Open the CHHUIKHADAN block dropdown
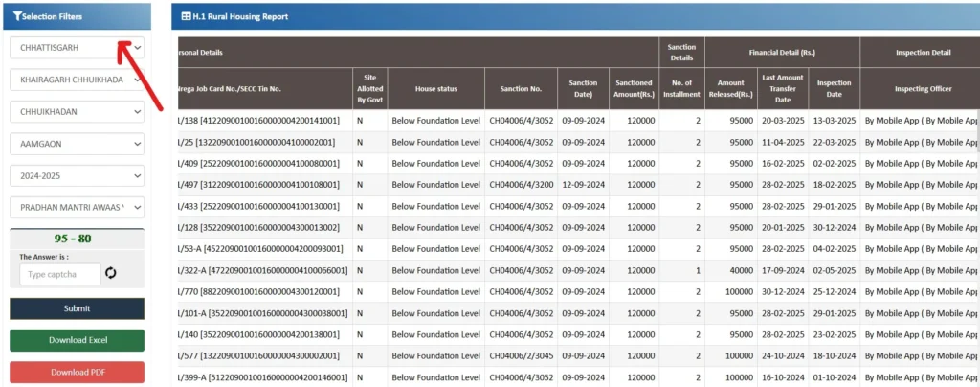This screenshot has width=980, height=387. (77, 111)
